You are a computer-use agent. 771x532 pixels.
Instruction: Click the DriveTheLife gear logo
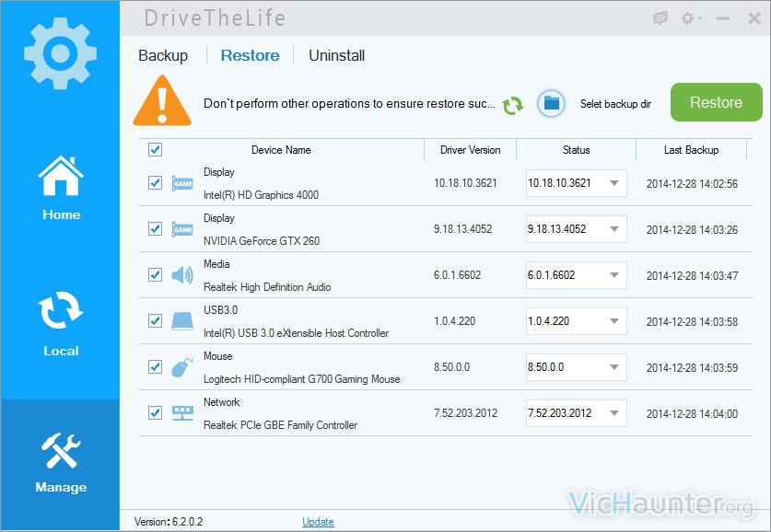(x=60, y=53)
